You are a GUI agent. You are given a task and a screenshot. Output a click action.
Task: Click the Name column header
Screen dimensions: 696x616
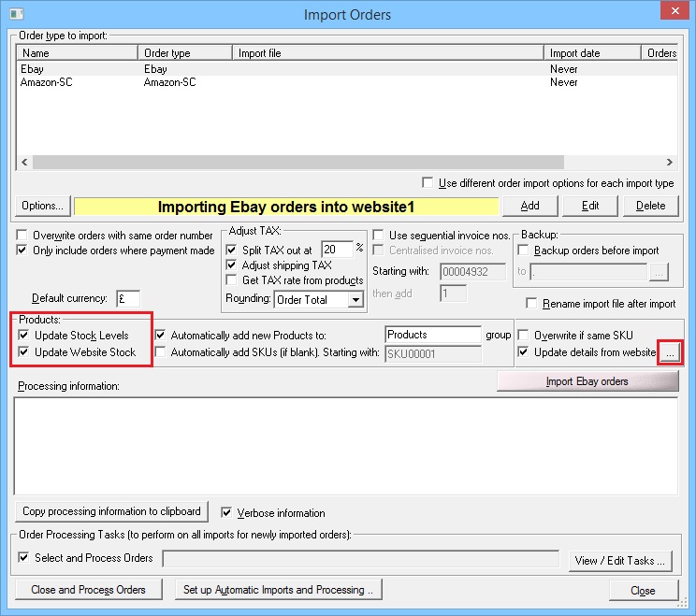coord(78,52)
